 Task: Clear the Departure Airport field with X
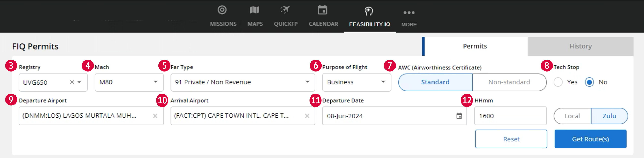pos(155,116)
